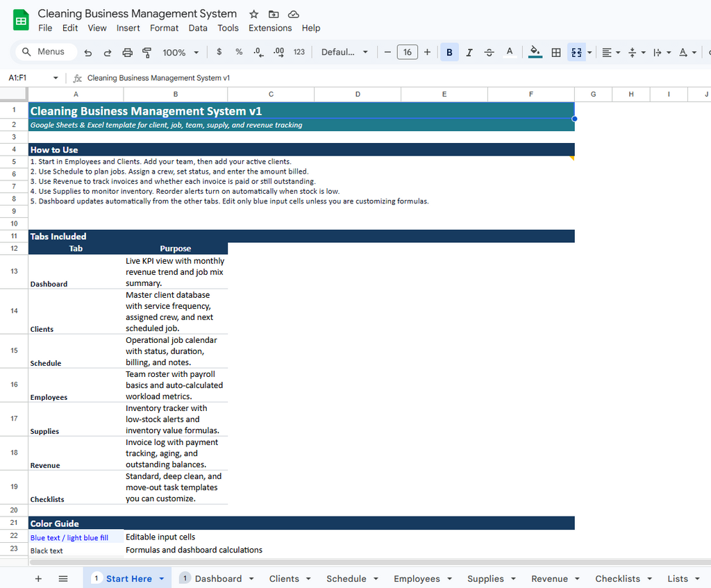The height and width of the screenshot is (588, 711).
Task: Decrease decimal places
Action: (258, 52)
